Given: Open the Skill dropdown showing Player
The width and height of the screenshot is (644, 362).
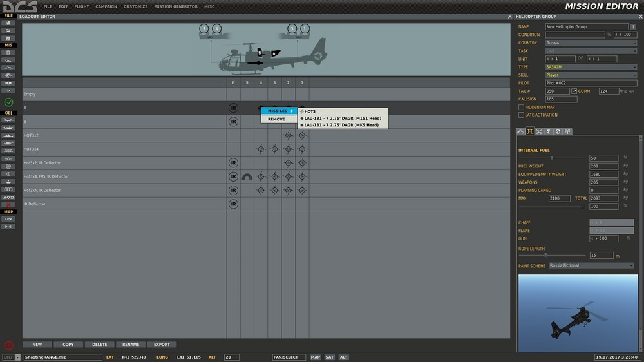Looking at the screenshot, I should point(591,75).
